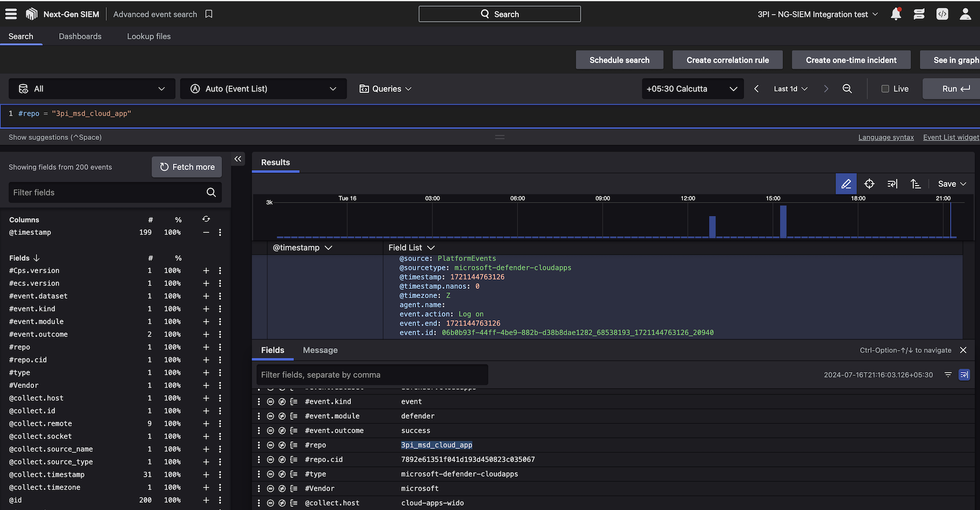The image size is (980, 510).
Task: Close the event details panel
Action: pos(963,350)
